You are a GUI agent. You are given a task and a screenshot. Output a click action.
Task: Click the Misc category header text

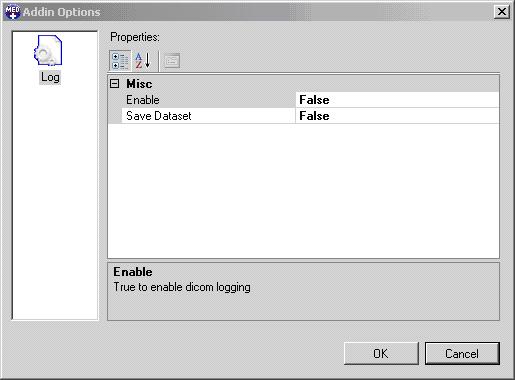[x=139, y=84]
